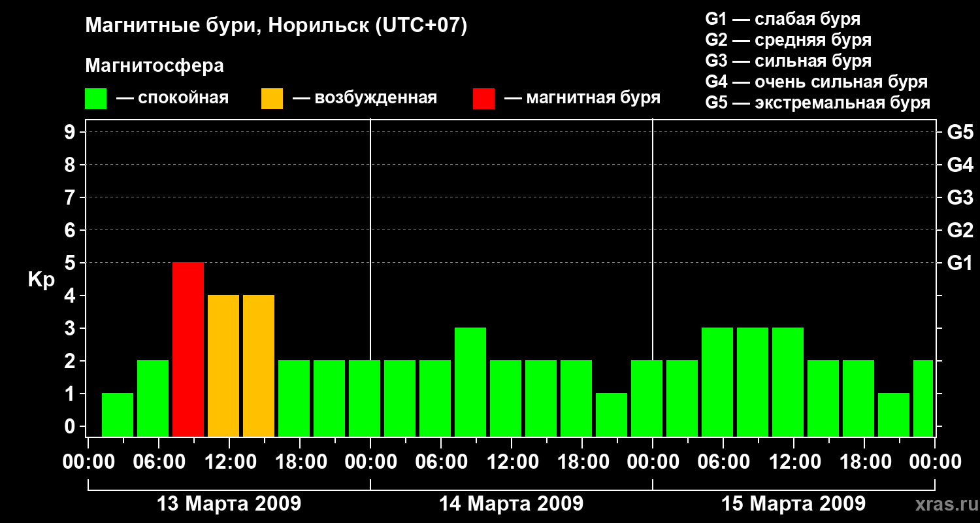
Task: Click the '12:00' time label above 13 Марта
Action: tap(229, 462)
